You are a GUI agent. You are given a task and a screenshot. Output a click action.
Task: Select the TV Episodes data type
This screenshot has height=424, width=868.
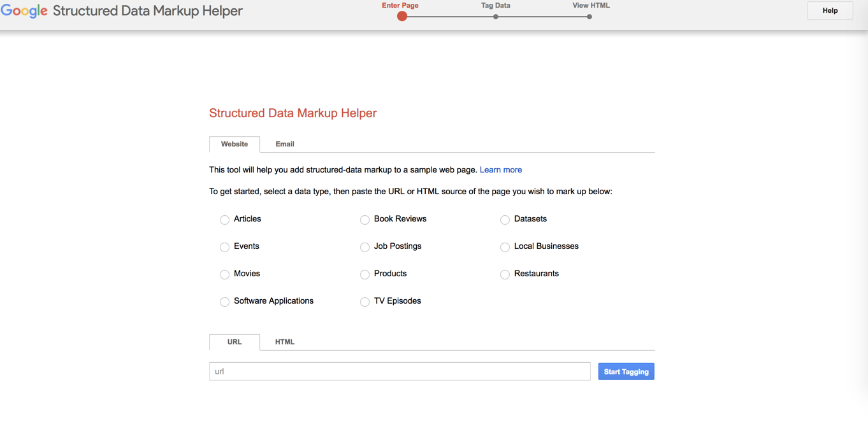(365, 302)
